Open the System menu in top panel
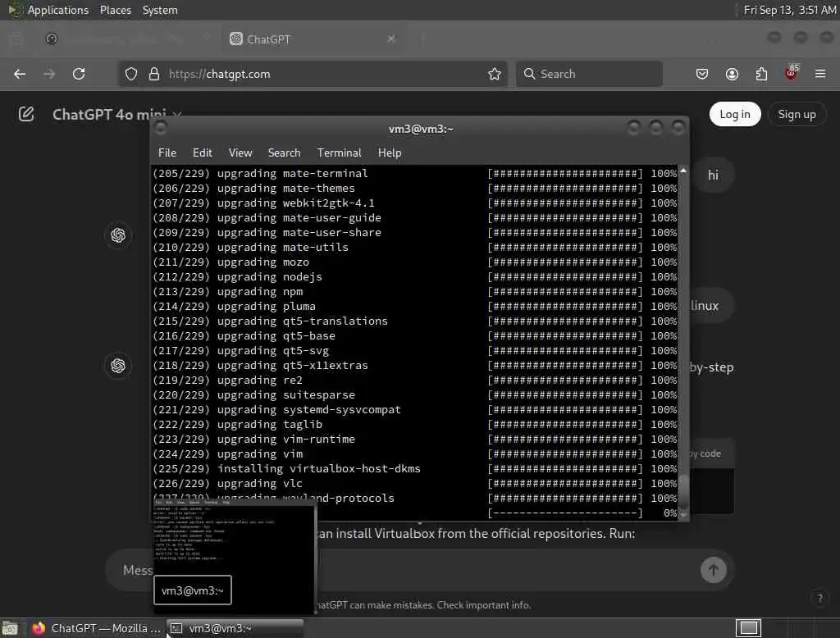Screen dimensions: 840x638 point(160,10)
